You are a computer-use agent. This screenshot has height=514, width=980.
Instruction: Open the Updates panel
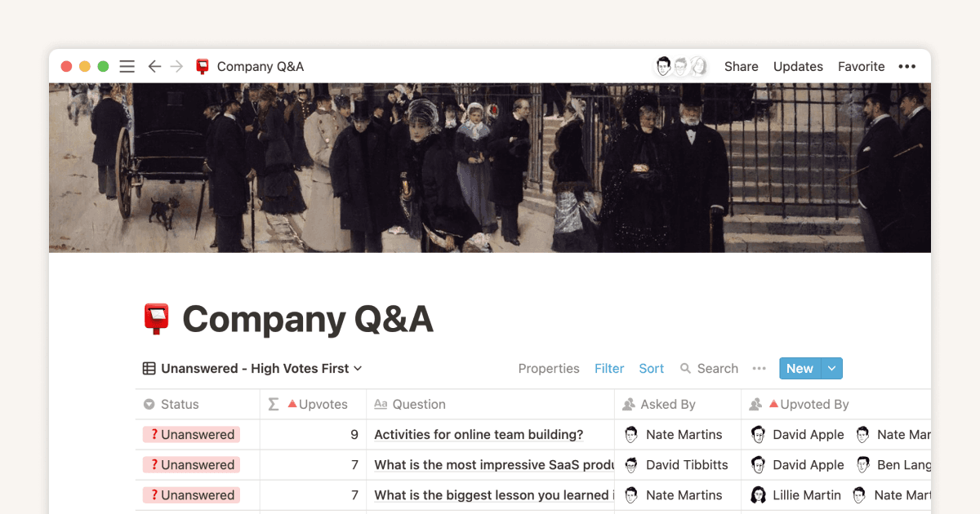tap(798, 67)
